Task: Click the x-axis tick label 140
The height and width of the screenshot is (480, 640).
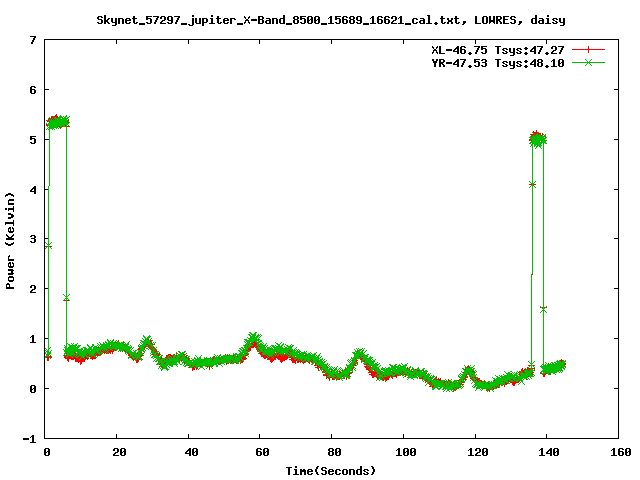Action: point(549,452)
